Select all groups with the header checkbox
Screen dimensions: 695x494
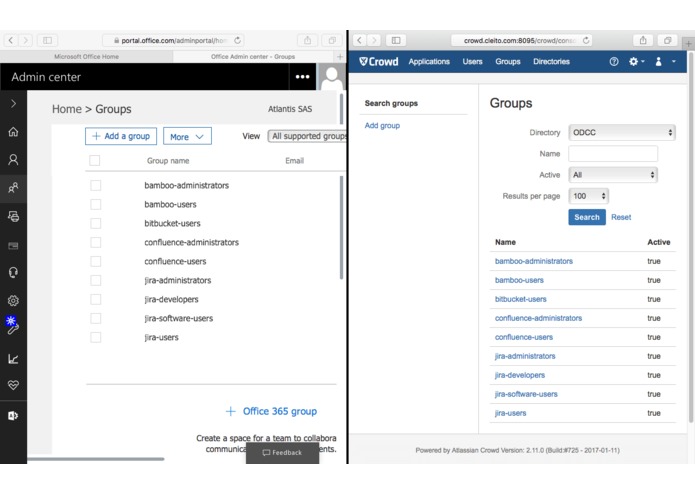[x=94, y=160]
